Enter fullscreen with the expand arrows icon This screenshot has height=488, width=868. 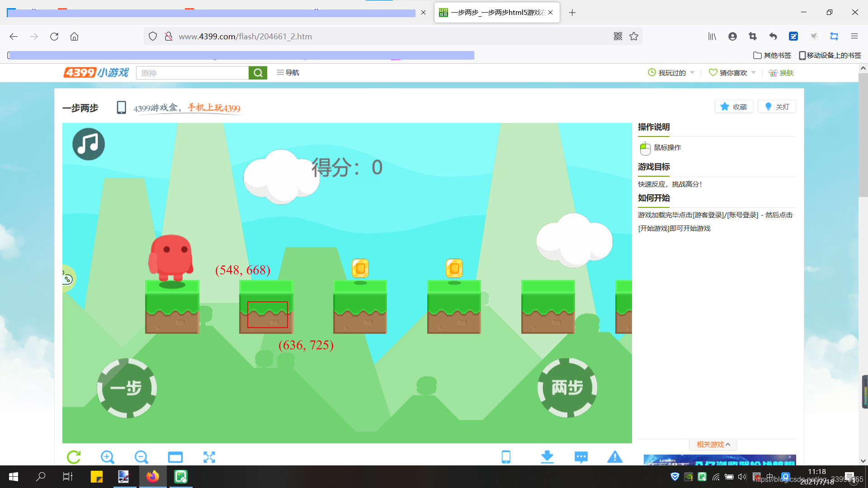pos(209,457)
